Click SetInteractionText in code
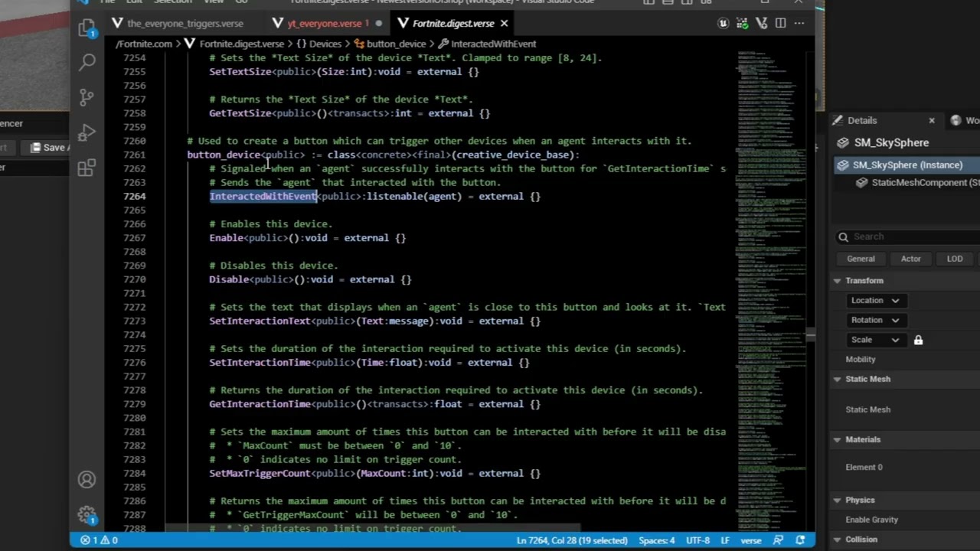Viewport: 980px width, 551px height. point(260,321)
